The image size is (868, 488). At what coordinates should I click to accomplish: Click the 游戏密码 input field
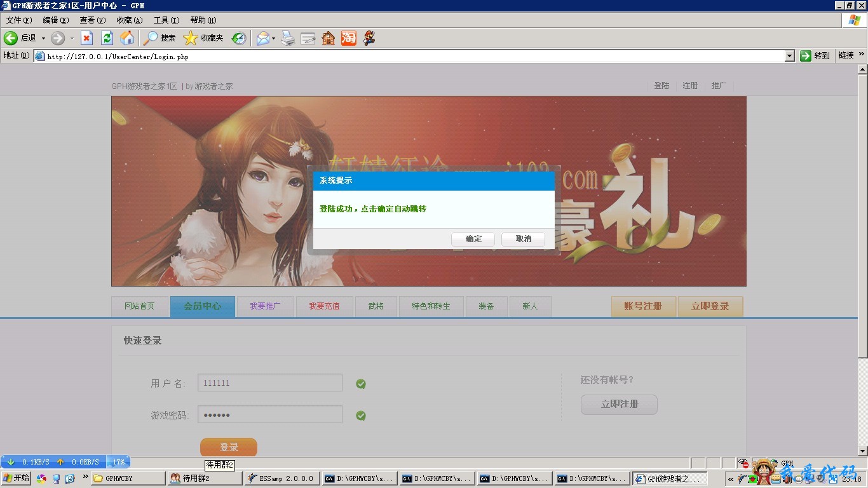click(270, 415)
